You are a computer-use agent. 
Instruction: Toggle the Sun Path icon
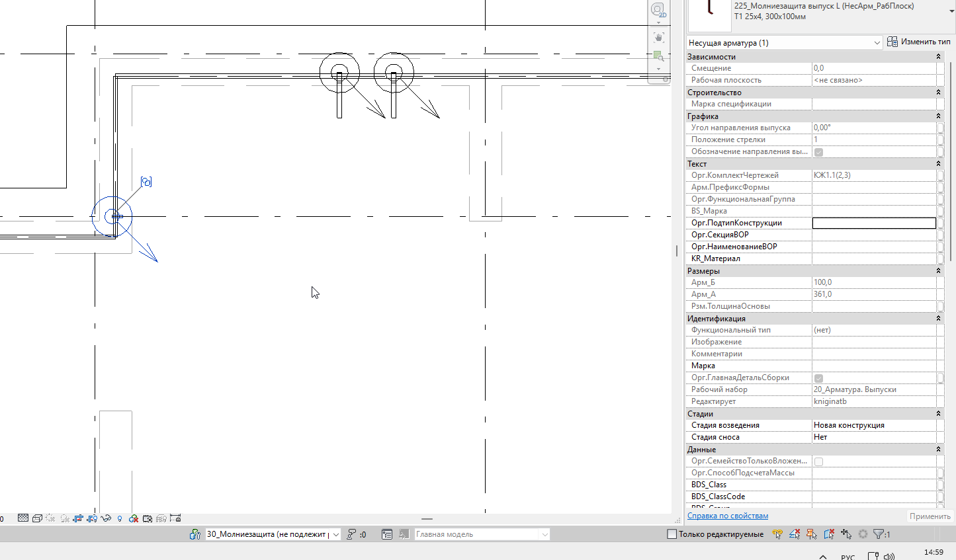tap(50, 518)
